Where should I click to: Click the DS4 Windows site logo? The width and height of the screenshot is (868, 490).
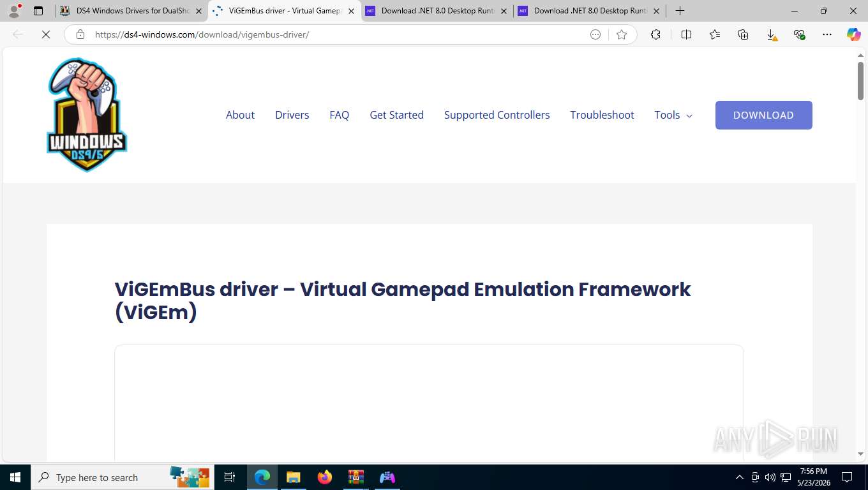(x=87, y=115)
